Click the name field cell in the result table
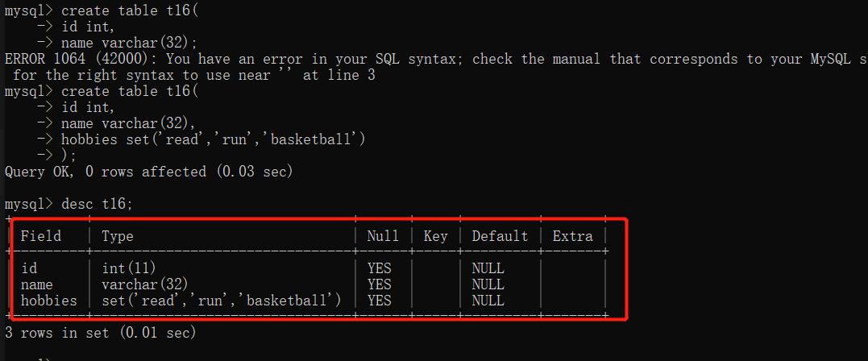Screen dimensions: 868x361 coord(37,284)
